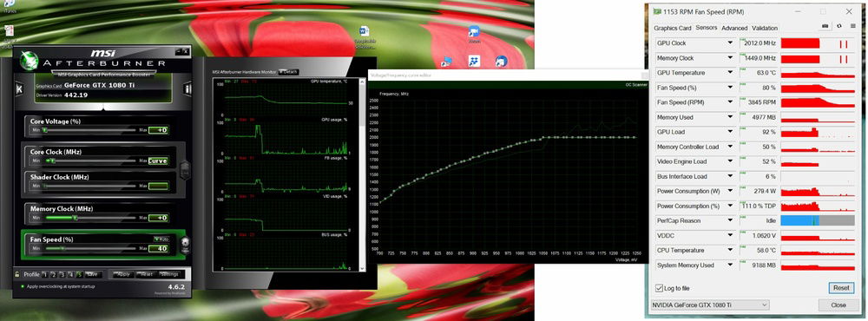Viewport: 868px width, 321px height.
Task: Open the Afterburner information i button
Action: 187,89
